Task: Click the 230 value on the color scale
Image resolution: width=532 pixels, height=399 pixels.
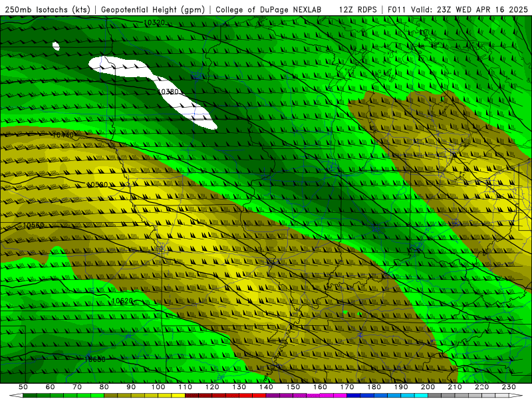Action: click(x=509, y=387)
